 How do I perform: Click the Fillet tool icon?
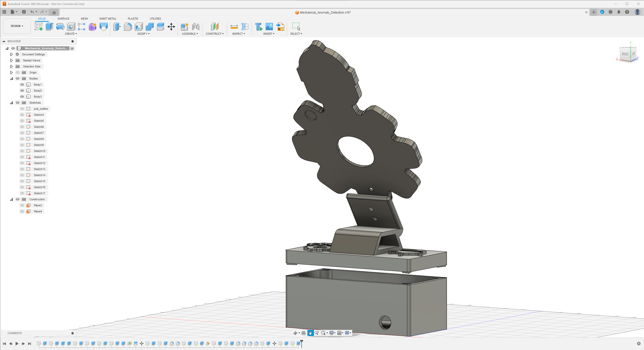click(128, 27)
